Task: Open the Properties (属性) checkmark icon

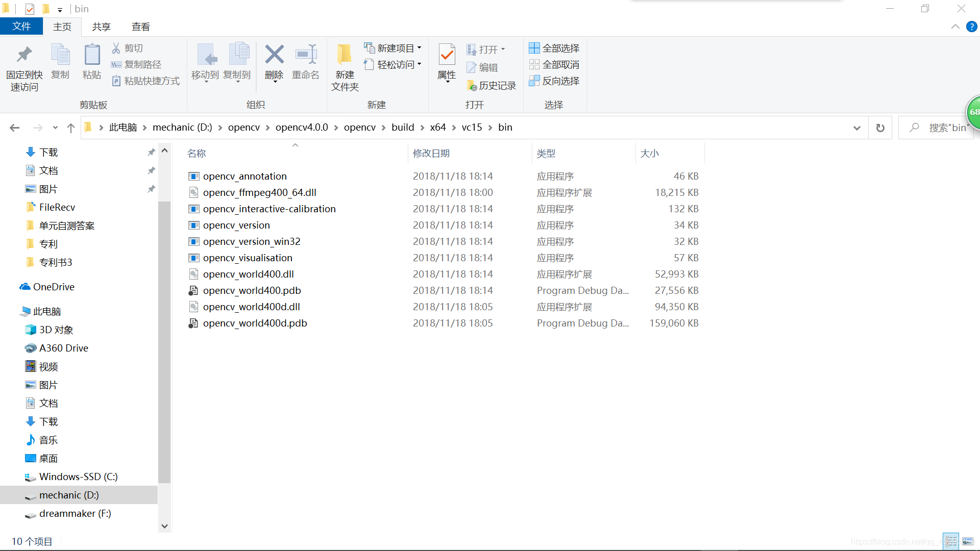Action: [447, 55]
